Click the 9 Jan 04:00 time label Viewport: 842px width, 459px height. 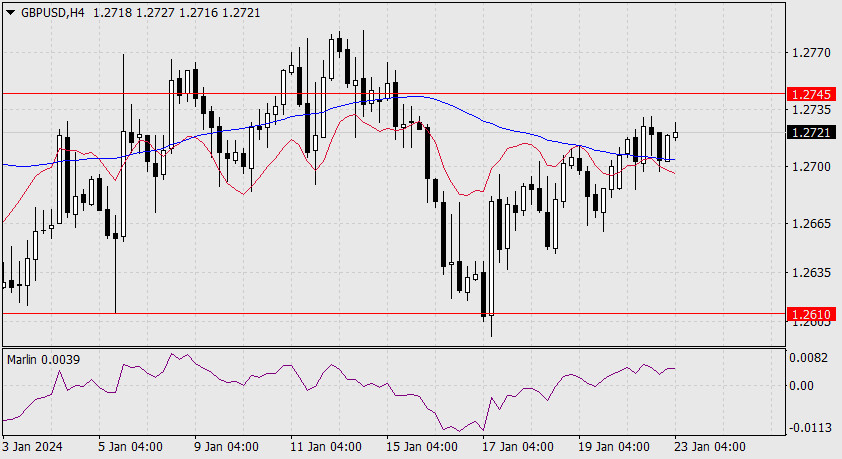click(x=226, y=447)
